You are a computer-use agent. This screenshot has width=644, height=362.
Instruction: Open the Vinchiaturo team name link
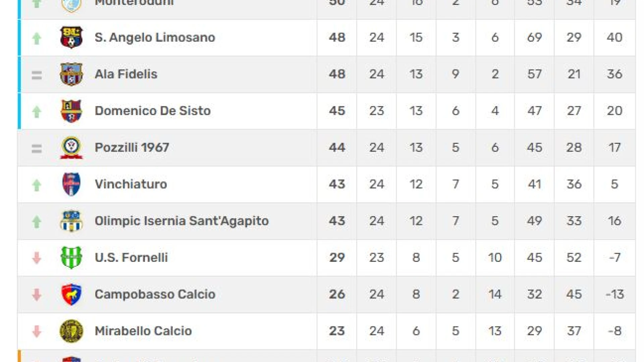[x=131, y=184]
